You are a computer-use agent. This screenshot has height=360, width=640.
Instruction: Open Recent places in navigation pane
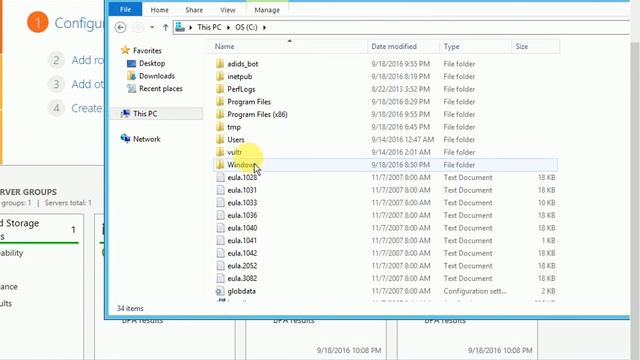[161, 89]
